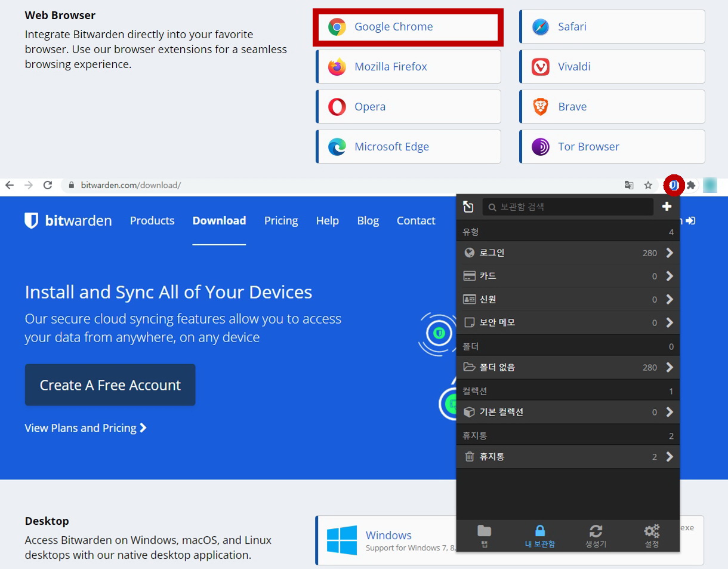Click the 보안 메모 row label
This screenshot has width=728, height=569.
(x=497, y=322)
